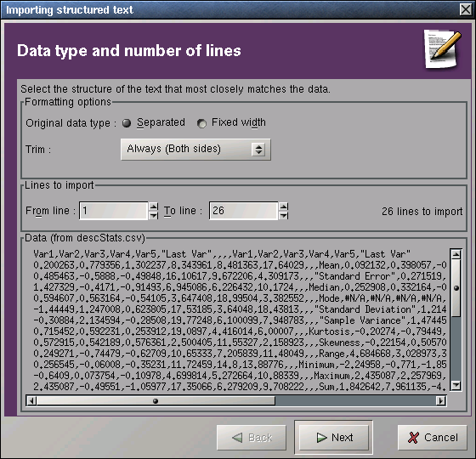Open the Trim dropdown menu
This screenshot has height=459, width=476.
pyautogui.click(x=195, y=150)
